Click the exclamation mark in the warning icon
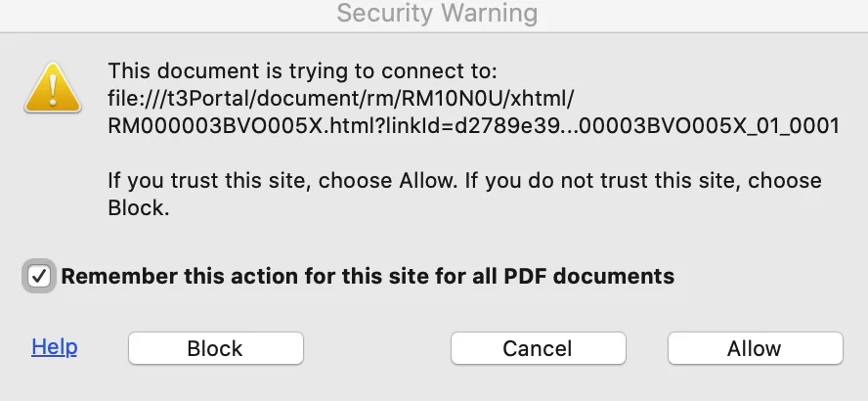Screen dimensions: 868x401 pyautogui.click(x=54, y=88)
